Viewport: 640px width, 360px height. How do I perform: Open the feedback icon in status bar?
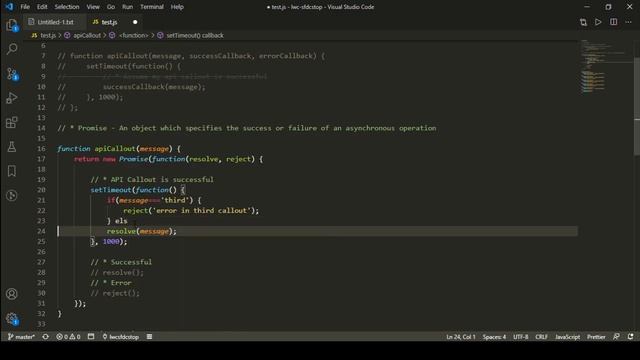pyautogui.click(x=616, y=337)
